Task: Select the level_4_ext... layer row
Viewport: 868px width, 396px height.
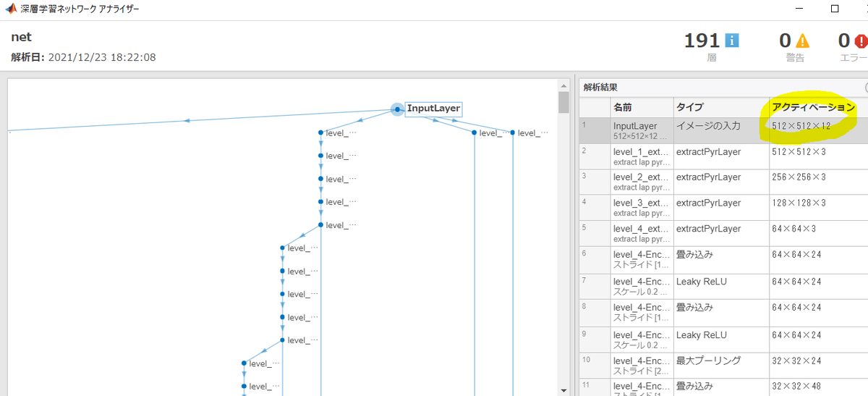Action: (x=723, y=235)
